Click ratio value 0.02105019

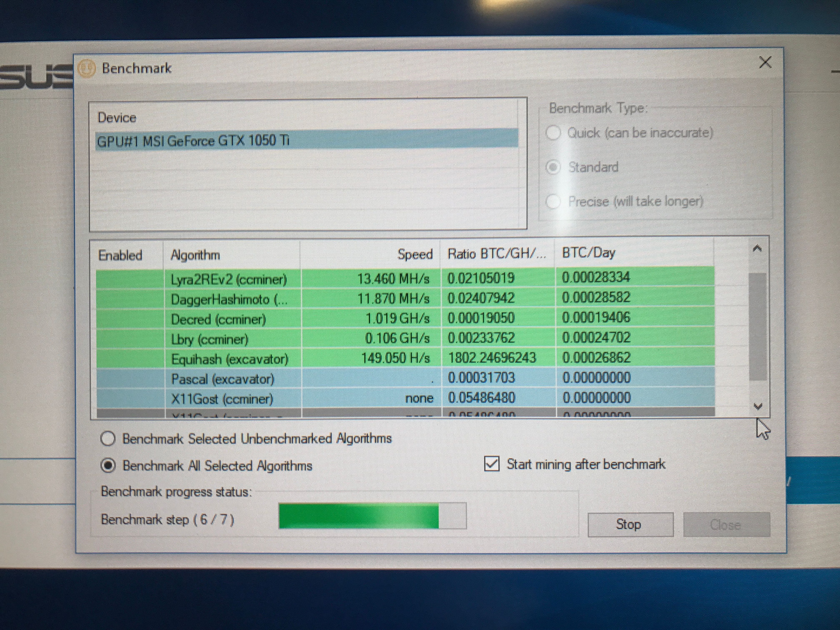click(481, 278)
